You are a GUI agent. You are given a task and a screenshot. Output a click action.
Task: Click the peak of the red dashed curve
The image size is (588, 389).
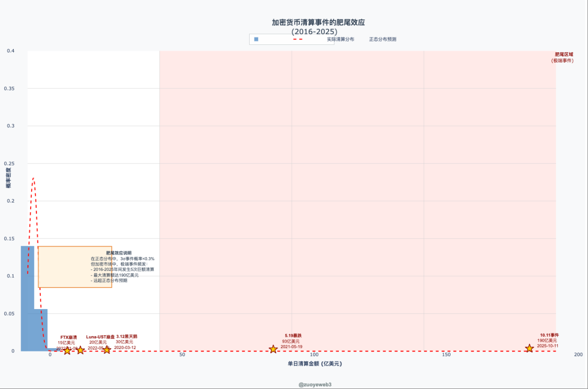pos(33,178)
